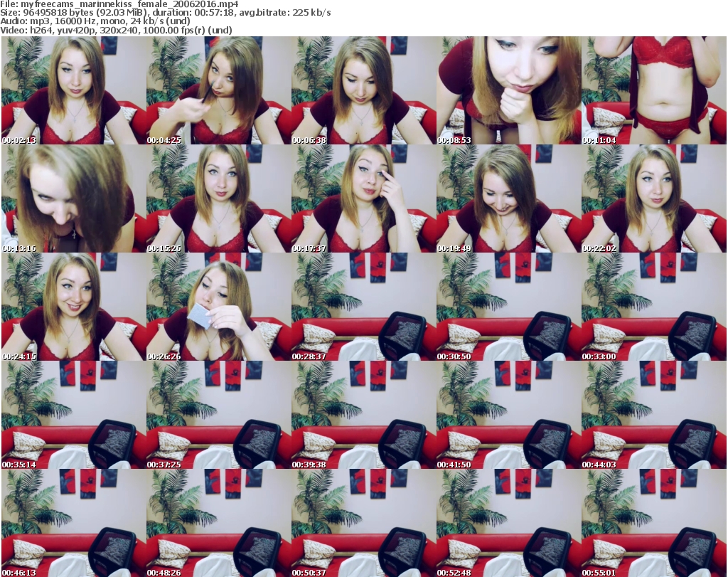Select the frame stamped 00:04:25
Image resolution: width=728 pixels, height=577 pixels.
coord(219,90)
